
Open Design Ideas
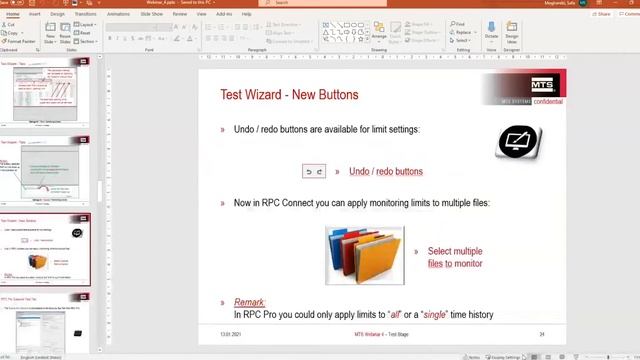tap(511, 32)
